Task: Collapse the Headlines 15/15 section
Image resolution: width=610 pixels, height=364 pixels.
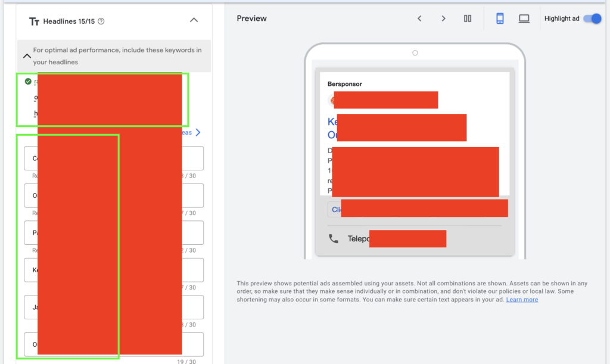Action: click(x=194, y=19)
